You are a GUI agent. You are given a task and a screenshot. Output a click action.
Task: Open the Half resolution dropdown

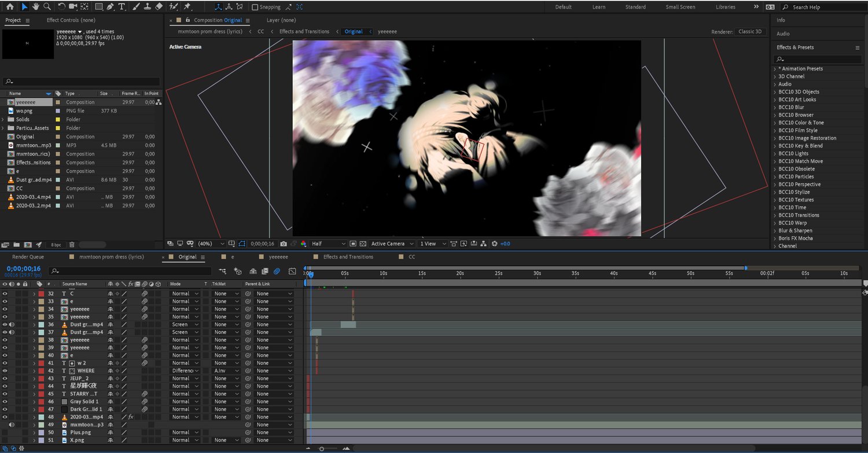pyautogui.click(x=328, y=244)
